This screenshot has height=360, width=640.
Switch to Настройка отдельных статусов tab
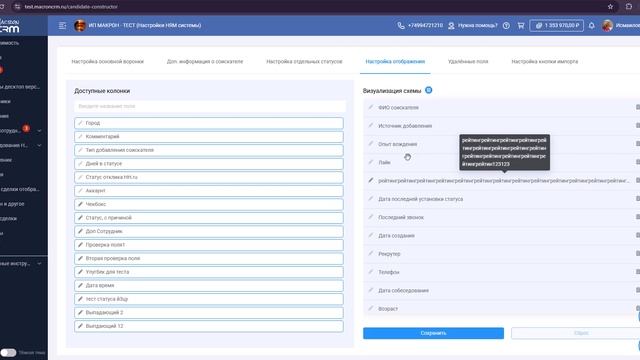click(x=304, y=62)
